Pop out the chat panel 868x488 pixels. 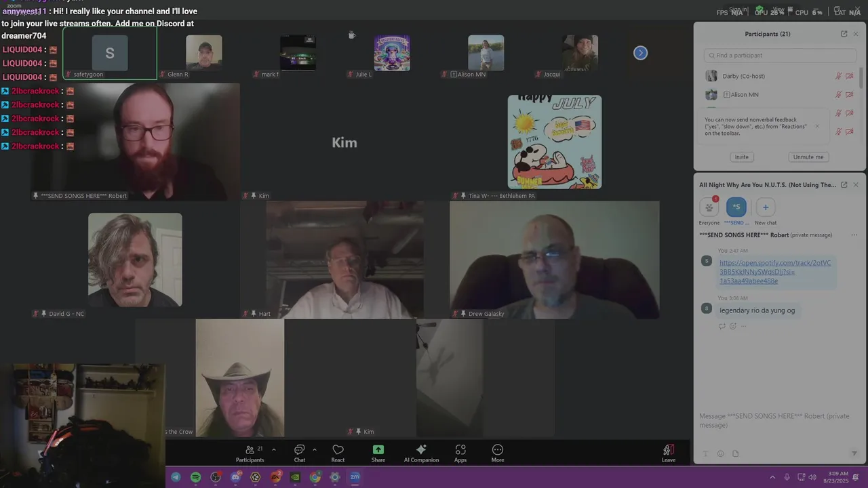844,184
